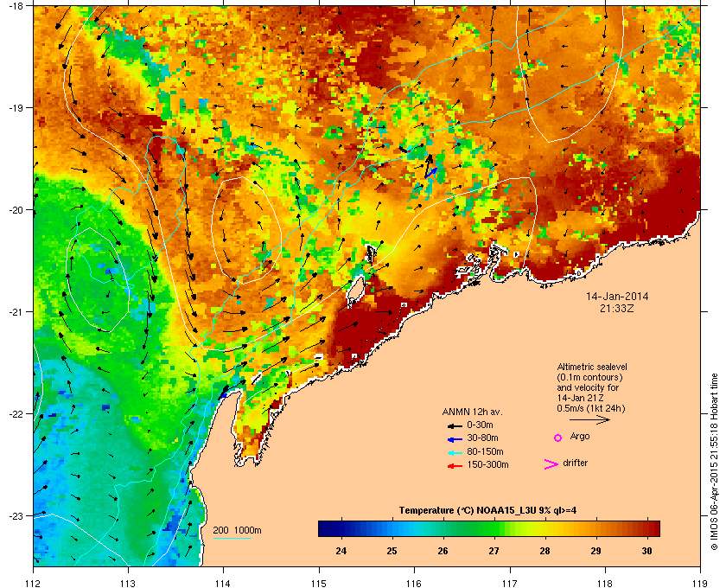
Task: Click the latitude label -19
Action: (16, 108)
